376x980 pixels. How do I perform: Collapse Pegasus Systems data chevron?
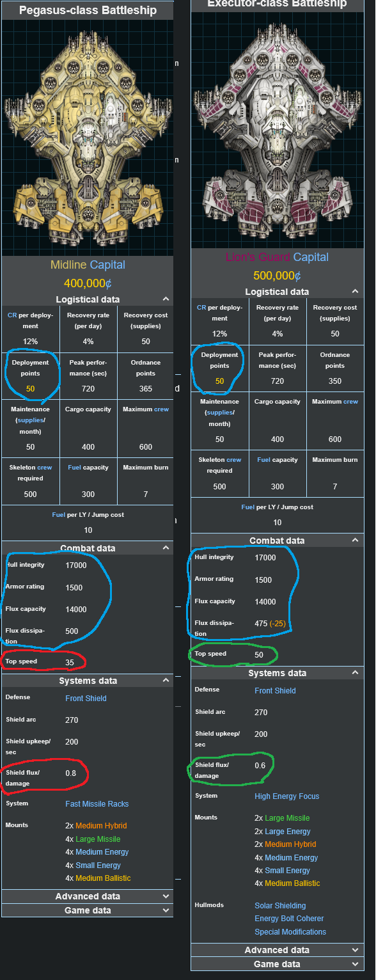click(166, 681)
